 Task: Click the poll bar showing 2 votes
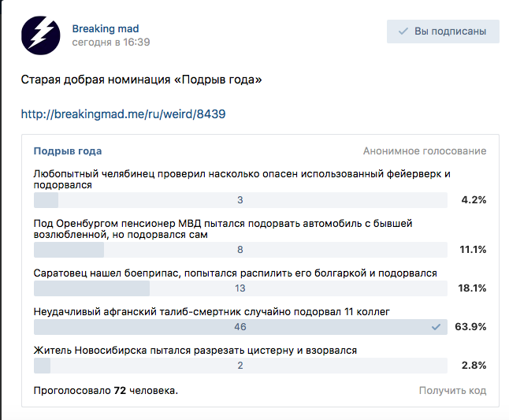coord(240,366)
